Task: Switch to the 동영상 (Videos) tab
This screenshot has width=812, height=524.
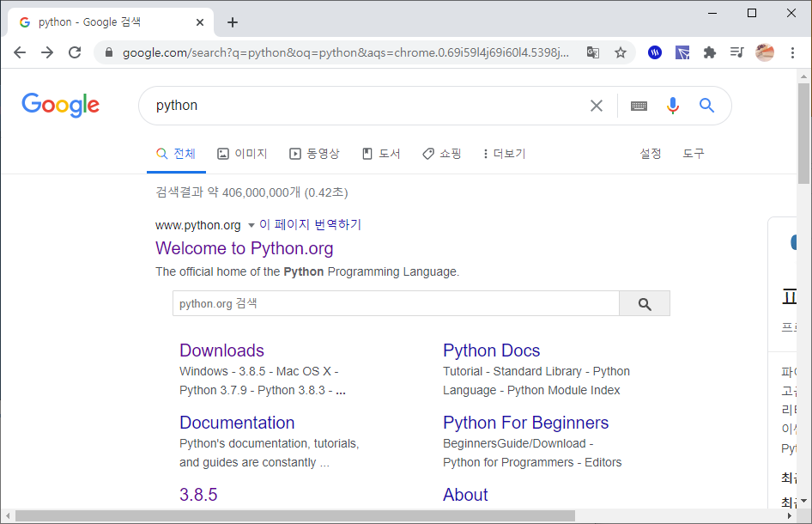Action: coord(314,154)
